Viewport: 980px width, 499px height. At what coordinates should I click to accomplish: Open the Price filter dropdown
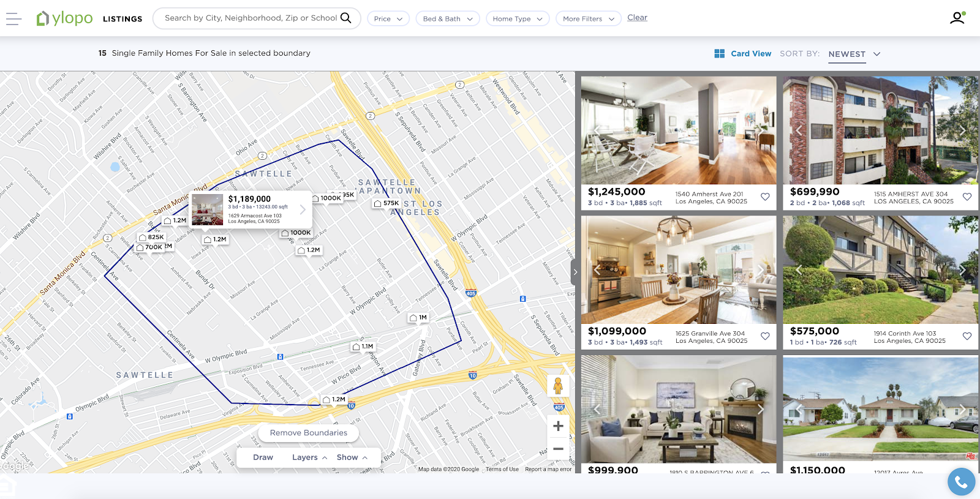tap(388, 19)
